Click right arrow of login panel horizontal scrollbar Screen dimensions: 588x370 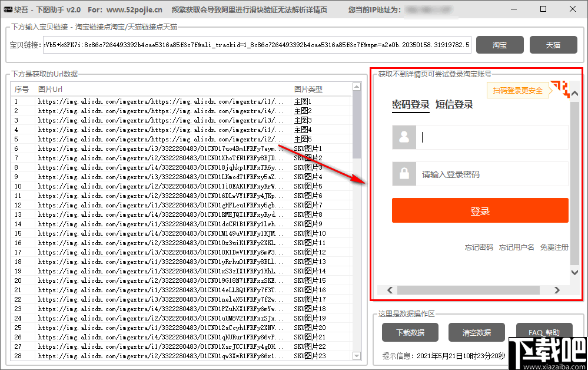click(557, 290)
